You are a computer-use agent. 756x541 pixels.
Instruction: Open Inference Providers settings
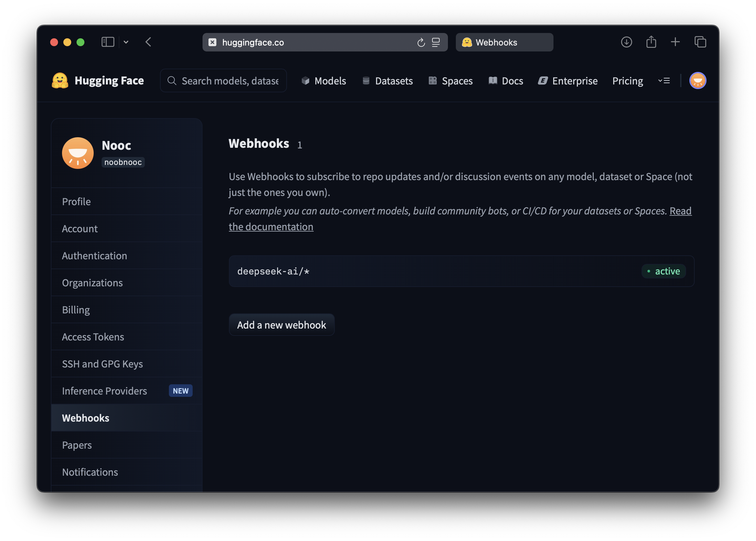point(127,391)
